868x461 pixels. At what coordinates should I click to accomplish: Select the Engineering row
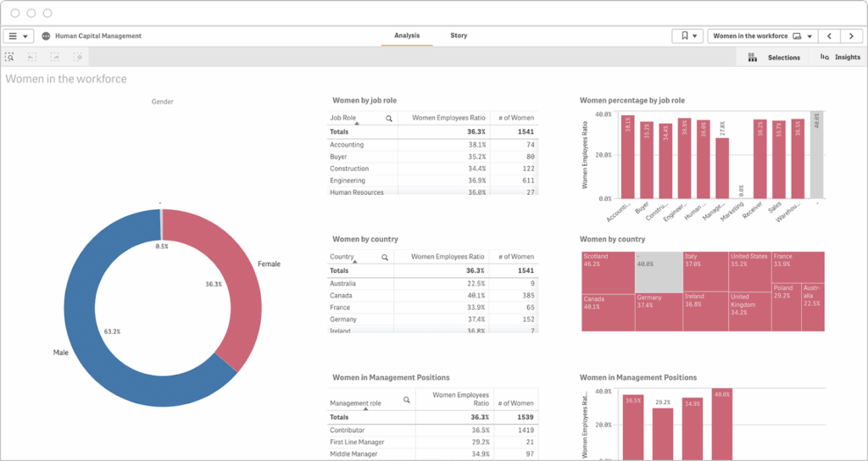pos(432,181)
